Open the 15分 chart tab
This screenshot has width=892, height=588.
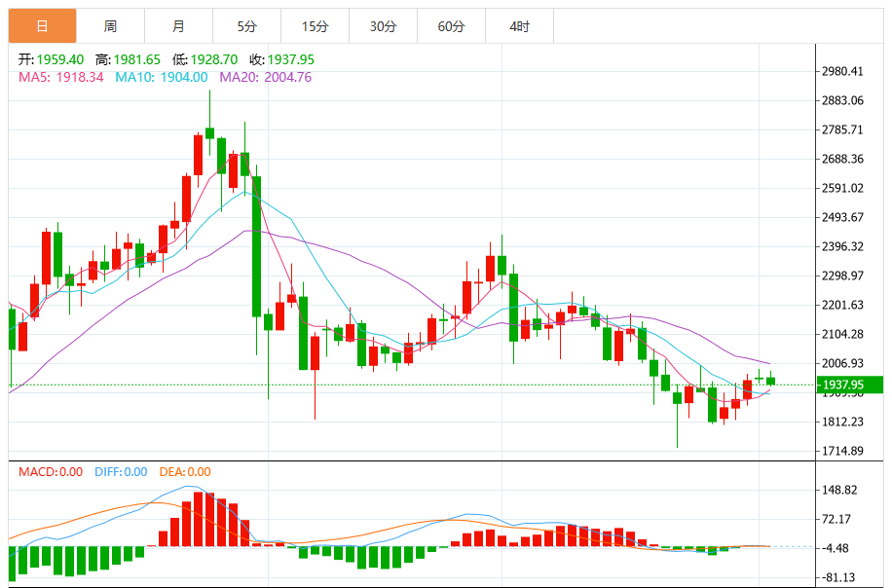click(x=316, y=26)
